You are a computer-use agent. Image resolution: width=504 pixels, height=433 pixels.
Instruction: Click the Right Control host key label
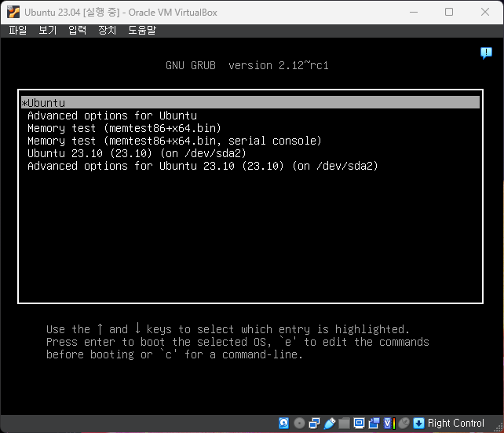(x=456, y=423)
